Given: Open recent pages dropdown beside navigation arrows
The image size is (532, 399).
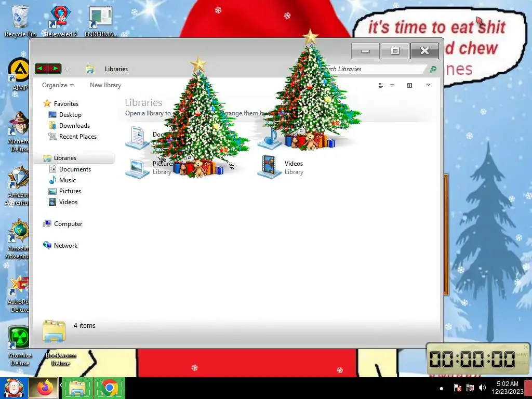Looking at the screenshot, I should pyautogui.click(x=67, y=70).
